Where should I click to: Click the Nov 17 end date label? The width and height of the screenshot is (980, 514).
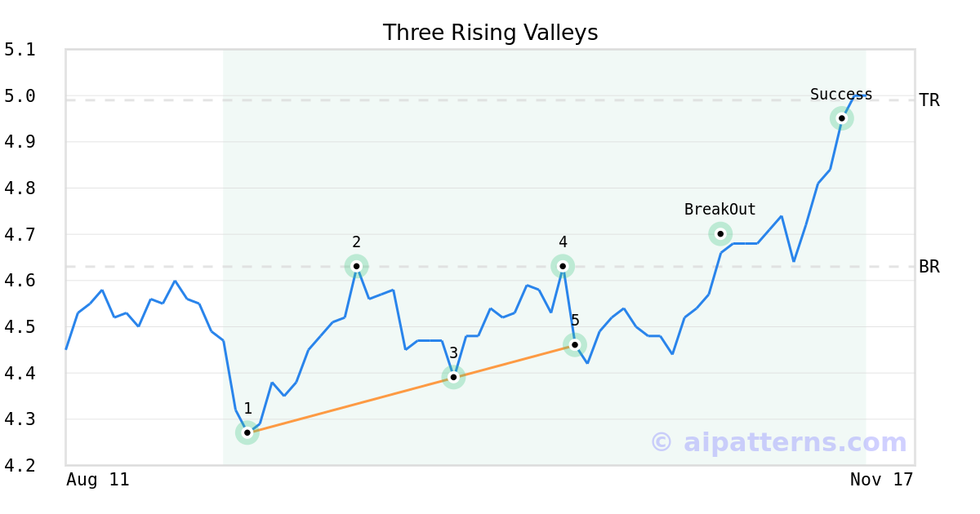[x=881, y=480]
